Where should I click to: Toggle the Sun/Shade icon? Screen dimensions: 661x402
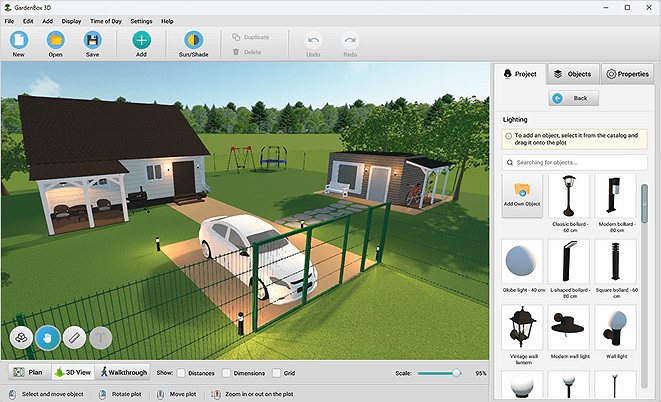click(x=193, y=40)
